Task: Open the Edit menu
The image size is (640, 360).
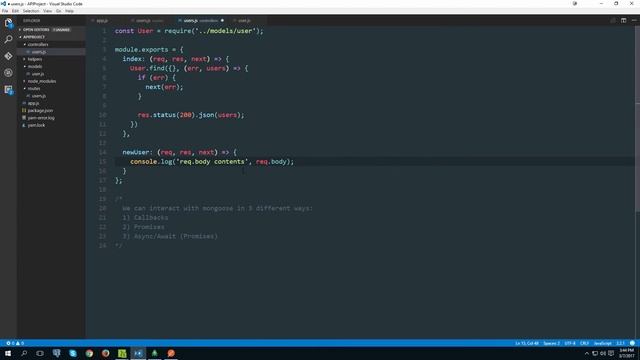Action: (x=16, y=11)
